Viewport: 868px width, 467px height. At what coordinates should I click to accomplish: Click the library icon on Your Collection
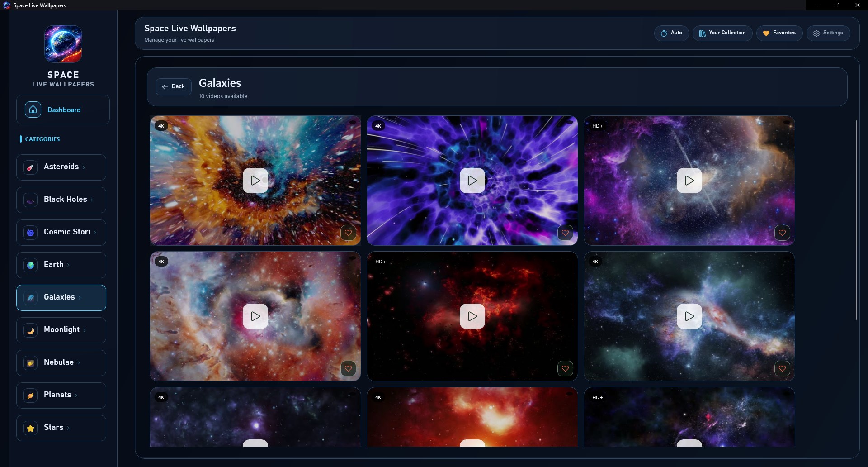point(702,33)
